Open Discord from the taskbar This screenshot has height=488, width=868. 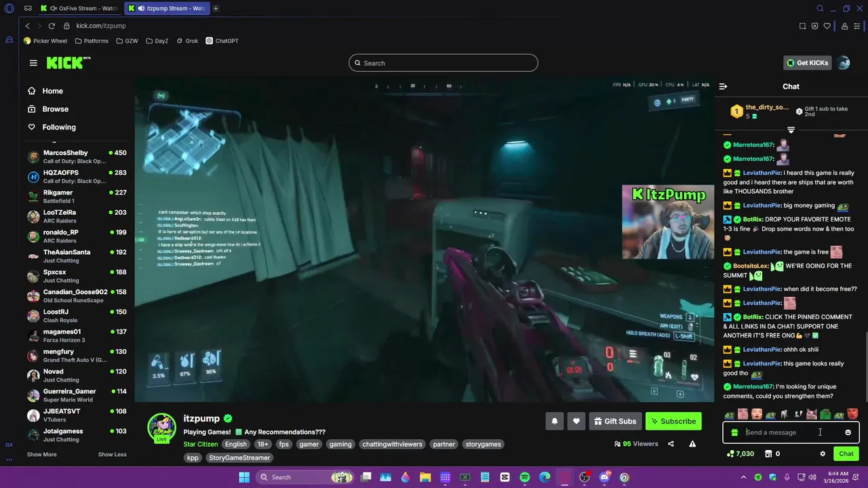[x=604, y=477]
